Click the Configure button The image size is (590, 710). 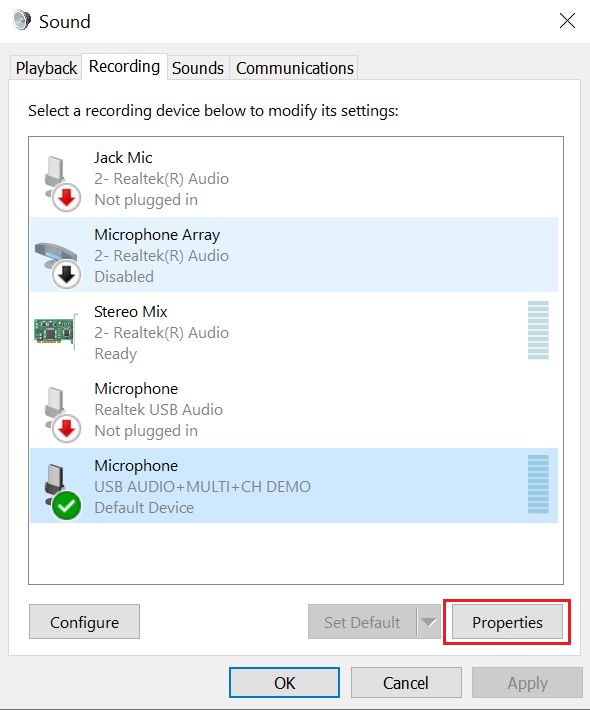click(x=84, y=622)
